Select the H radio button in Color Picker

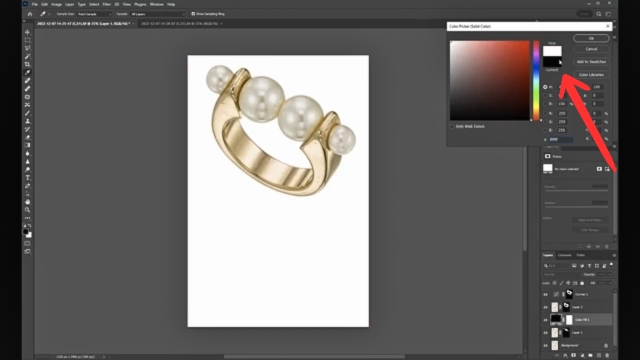point(545,87)
